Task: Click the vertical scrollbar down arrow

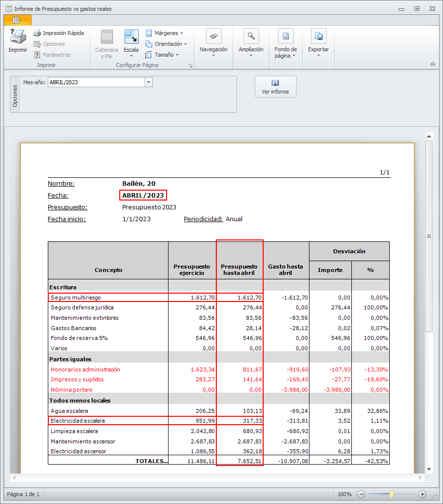Action: [429, 469]
